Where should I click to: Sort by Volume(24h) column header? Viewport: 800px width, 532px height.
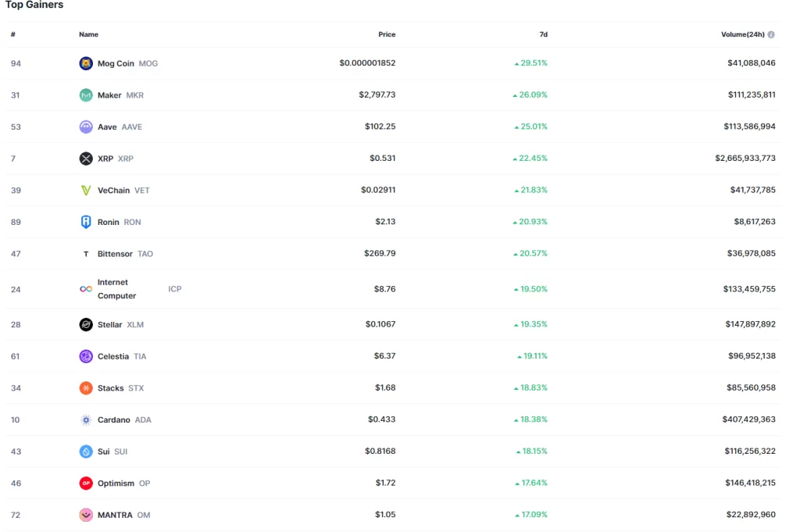click(x=742, y=34)
